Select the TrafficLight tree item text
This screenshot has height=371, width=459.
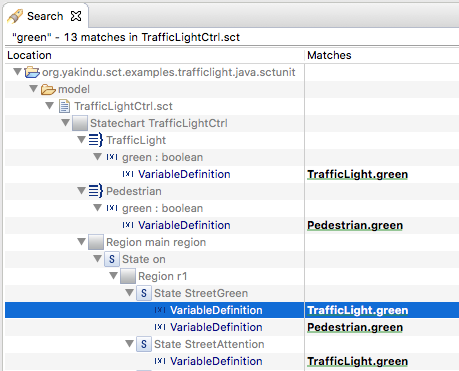[136, 140]
